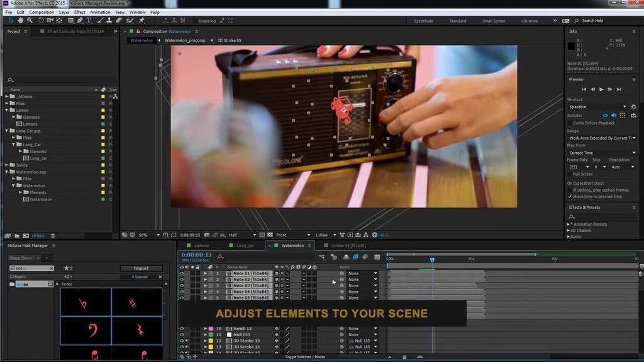Viewport: 644px width, 362px height.
Task: Hide the Null 155 layer
Action: 182,334
